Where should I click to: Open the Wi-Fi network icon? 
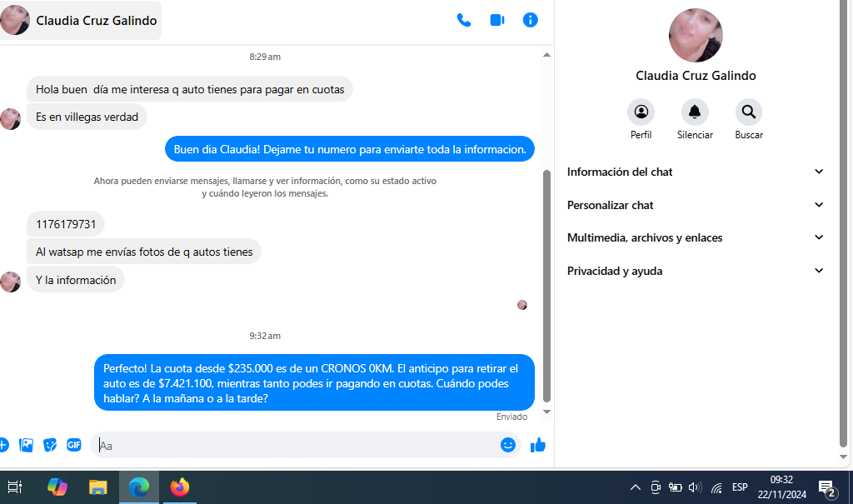click(x=716, y=487)
